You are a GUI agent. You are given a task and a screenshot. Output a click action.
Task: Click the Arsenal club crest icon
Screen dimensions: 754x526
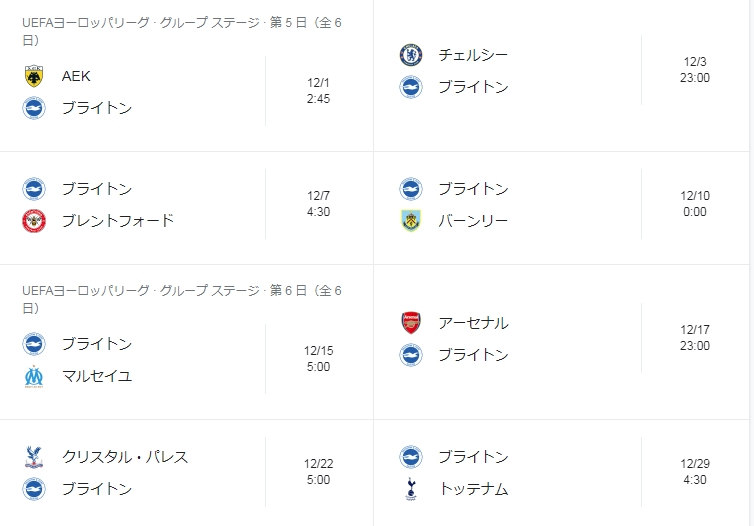point(411,323)
